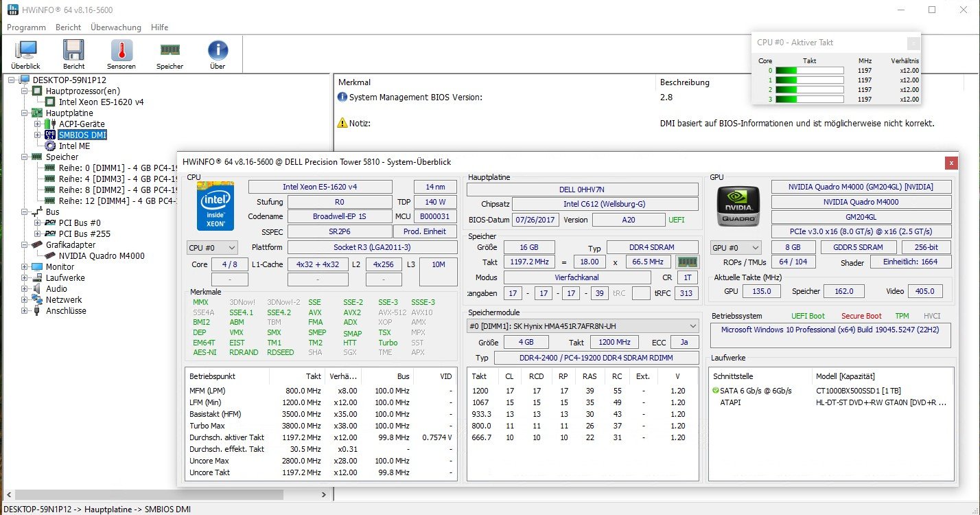This screenshot has height=515, width=980.
Task: Close the System-Überblick window
Action: pos(950,163)
